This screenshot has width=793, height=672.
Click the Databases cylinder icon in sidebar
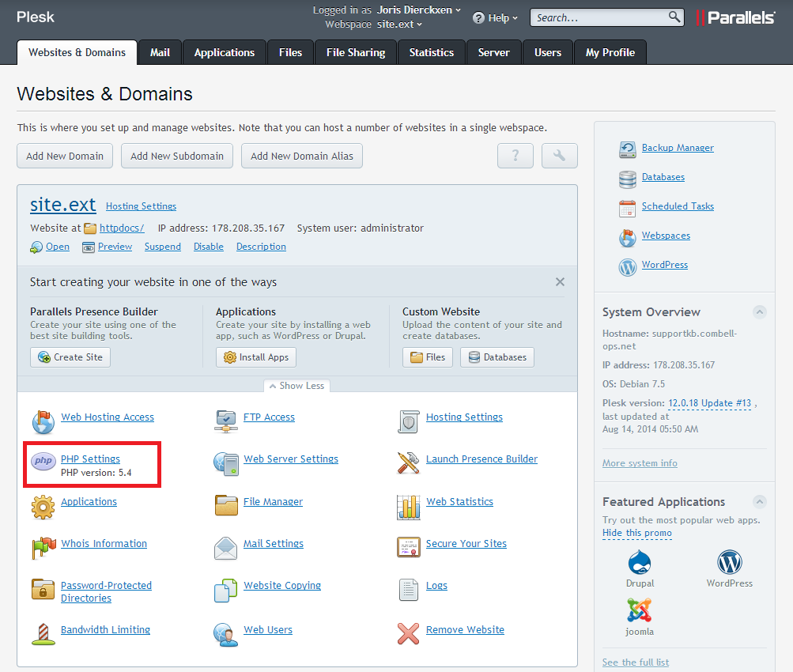[x=627, y=179]
